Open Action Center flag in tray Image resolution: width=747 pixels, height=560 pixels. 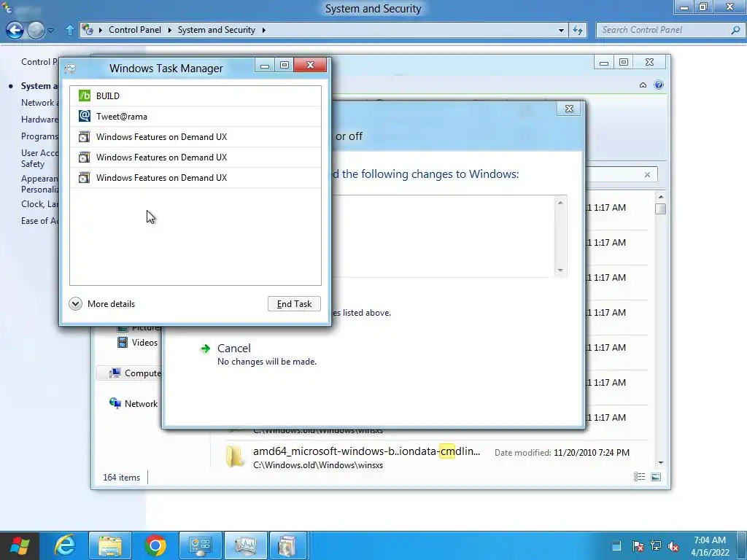tap(638, 546)
